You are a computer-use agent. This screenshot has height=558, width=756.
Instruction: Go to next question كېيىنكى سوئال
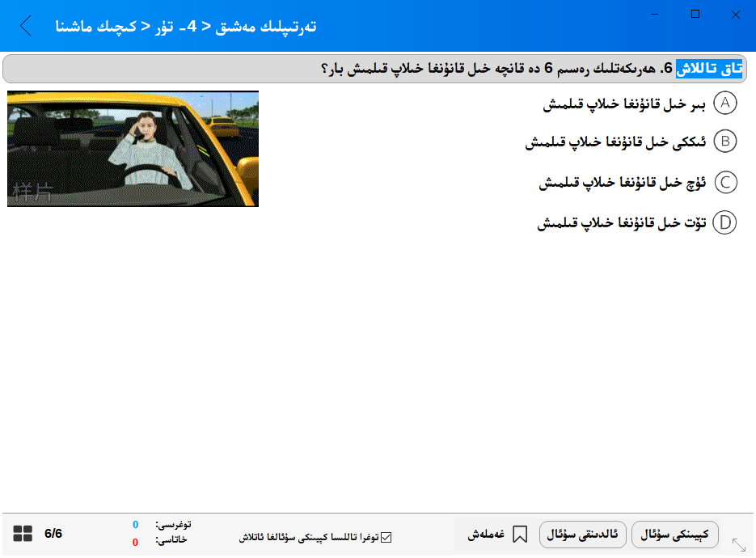pos(674,534)
